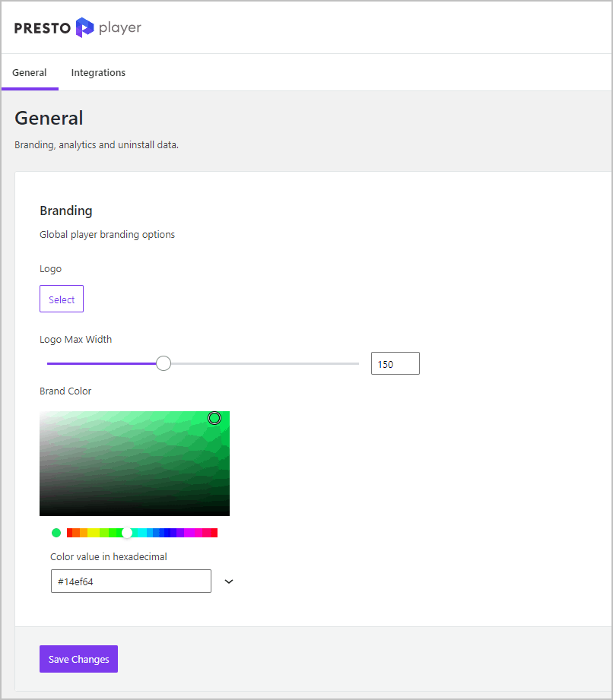Click the Logo Max Width slider handle
The image size is (613, 700).
click(164, 363)
